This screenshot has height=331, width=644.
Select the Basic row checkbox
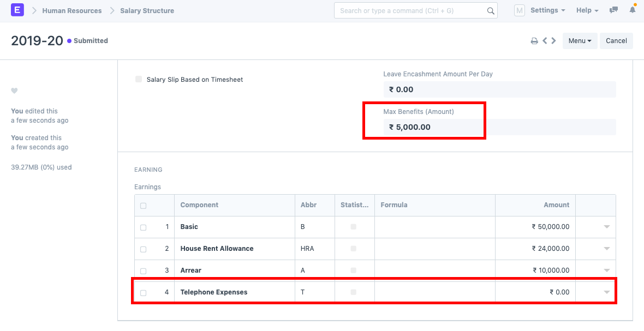coord(143,227)
